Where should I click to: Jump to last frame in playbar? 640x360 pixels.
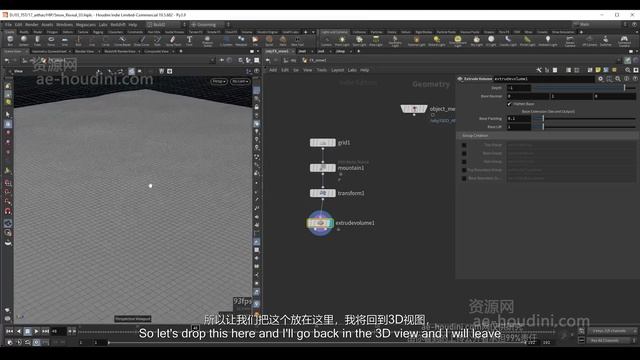(45, 331)
